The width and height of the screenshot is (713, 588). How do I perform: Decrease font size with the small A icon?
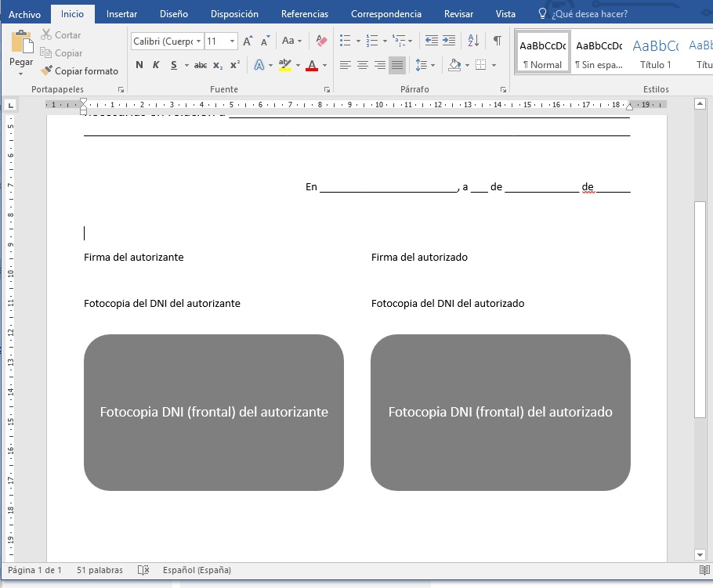pyautogui.click(x=266, y=41)
